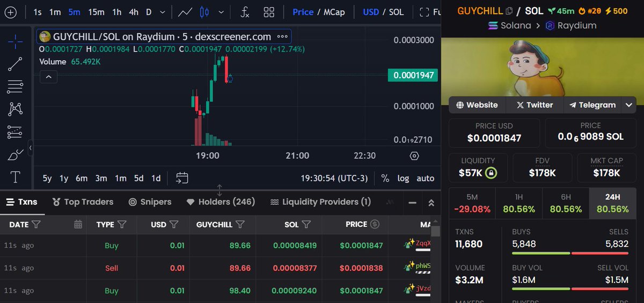Open the token Telegram link

pos(592,105)
